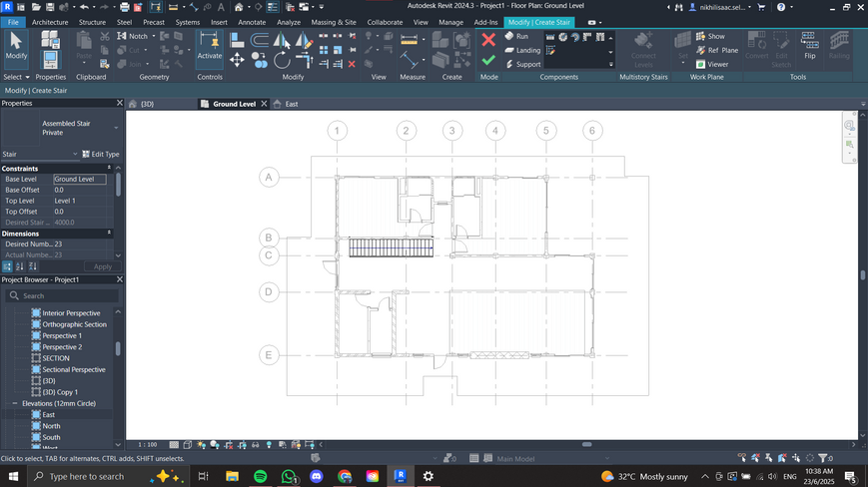Click the Flip stair direction tool
Screen dimensions: 868x487
809,46
